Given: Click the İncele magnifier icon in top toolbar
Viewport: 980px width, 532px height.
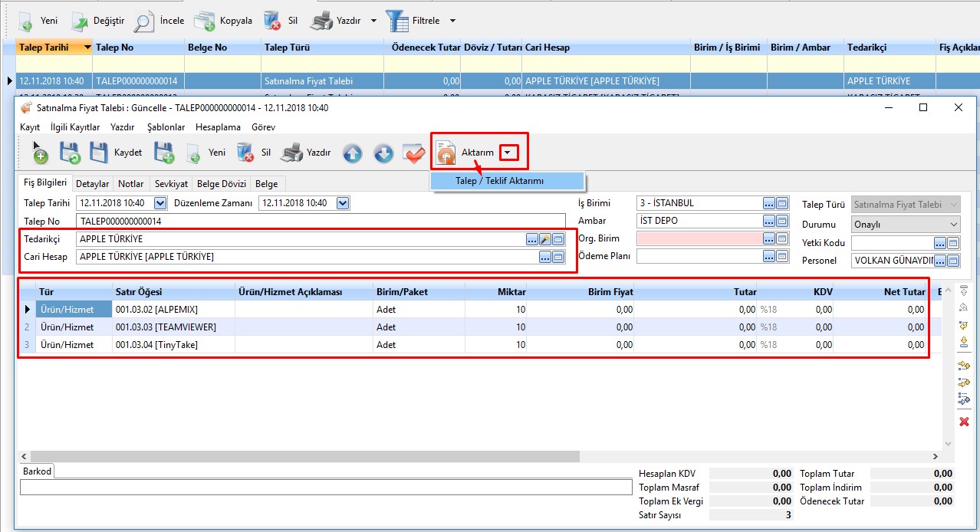Looking at the screenshot, I should [x=143, y=21].
